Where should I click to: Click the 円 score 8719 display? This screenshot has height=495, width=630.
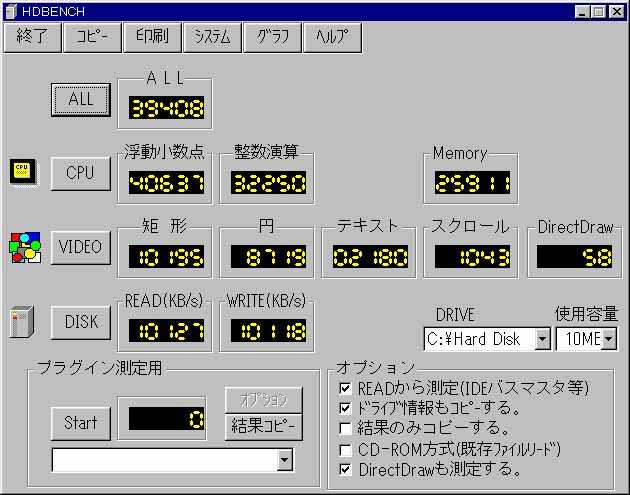pyautogui.click(x=268, y=256)
